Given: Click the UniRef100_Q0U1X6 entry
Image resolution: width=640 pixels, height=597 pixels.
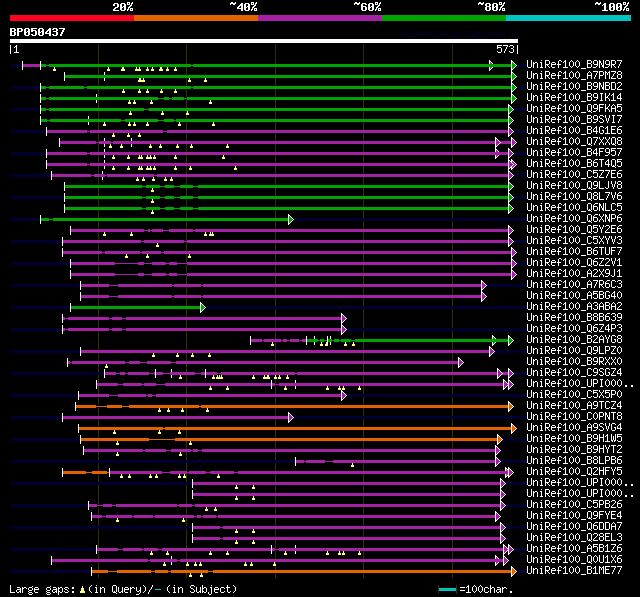Looking at the screenshot, I should tap(574, 560).
